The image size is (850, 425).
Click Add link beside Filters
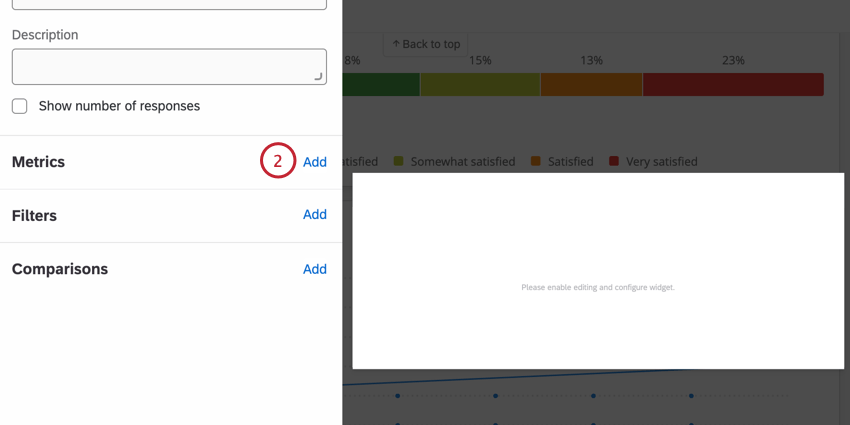[315, 215]
